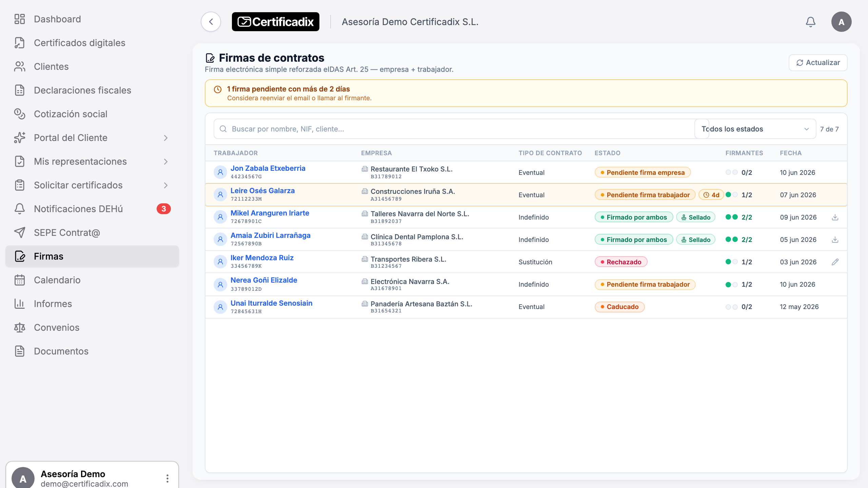Click the Calendario calendar icon
Viewport: 868px width, 488px height.
(x=20, y=280)
